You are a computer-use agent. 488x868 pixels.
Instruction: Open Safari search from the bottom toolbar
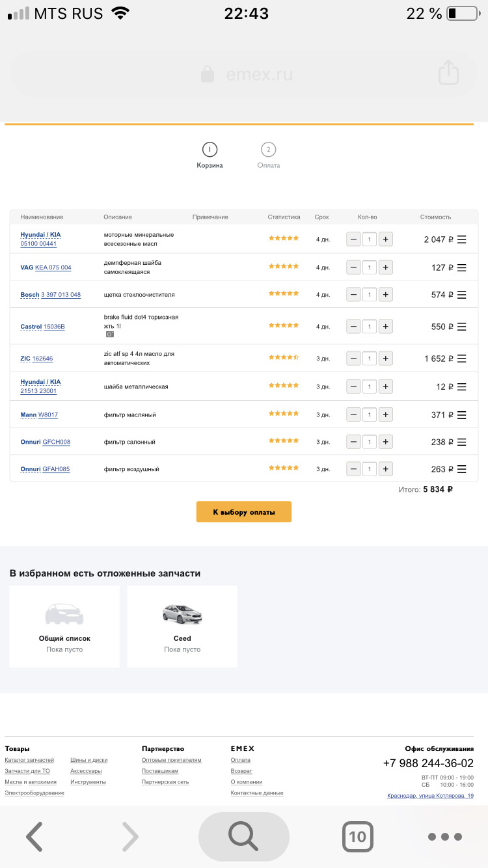[x=243, y=836]
